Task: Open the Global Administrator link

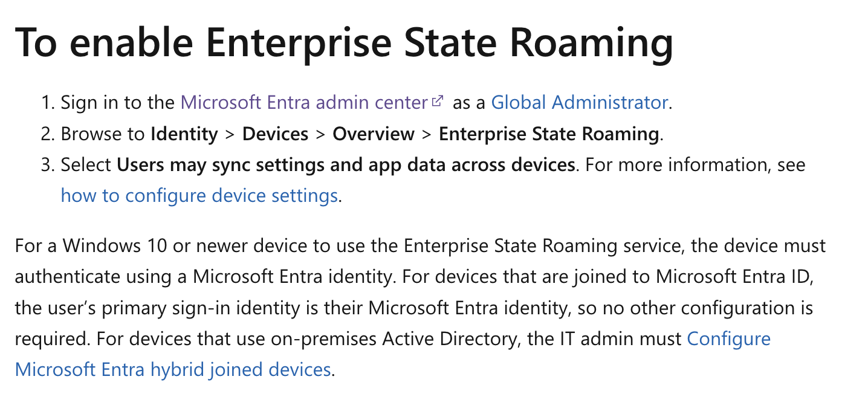Action: (579, 102)
